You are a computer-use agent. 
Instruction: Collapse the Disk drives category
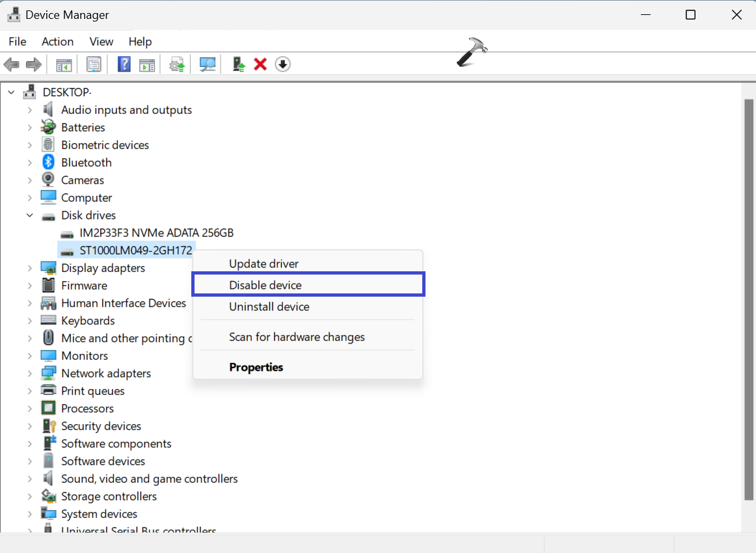coord(29,215)
